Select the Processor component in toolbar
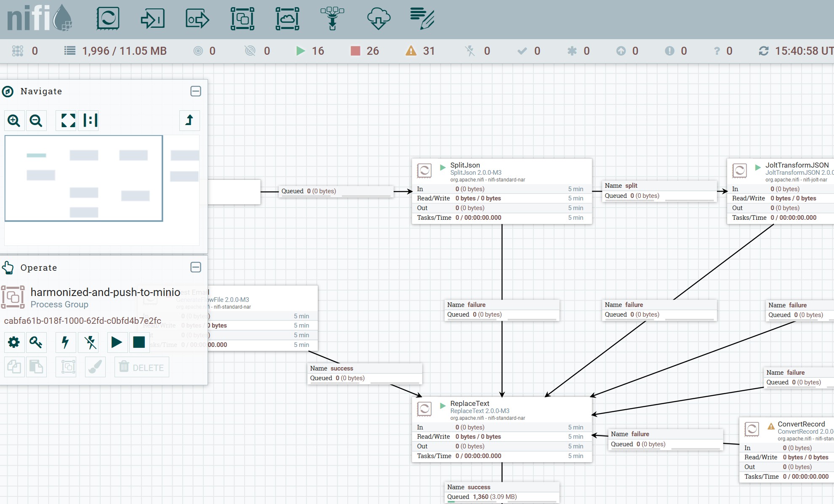Screen dimensions: 834x504 tap(108, 19)
